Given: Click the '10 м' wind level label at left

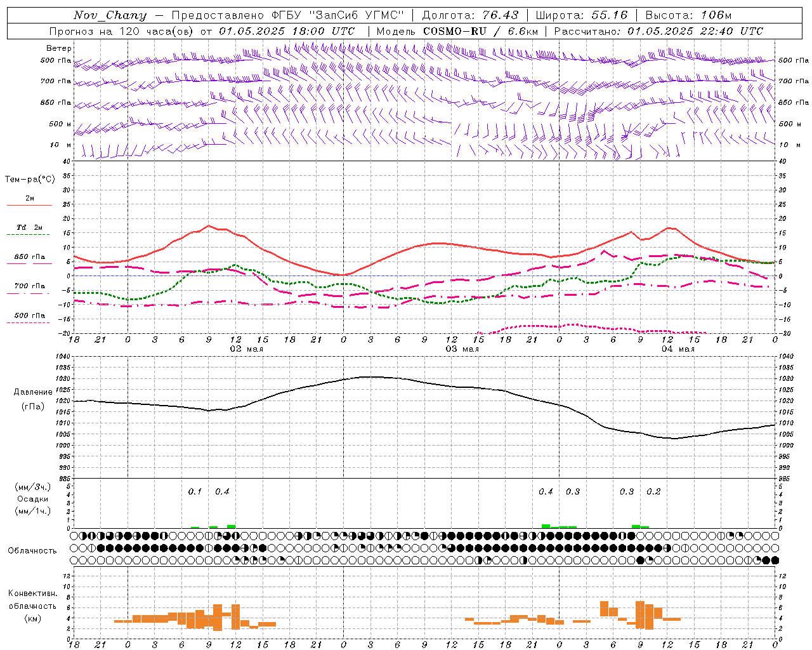Looking at the screenshot, I should [61, 145].
